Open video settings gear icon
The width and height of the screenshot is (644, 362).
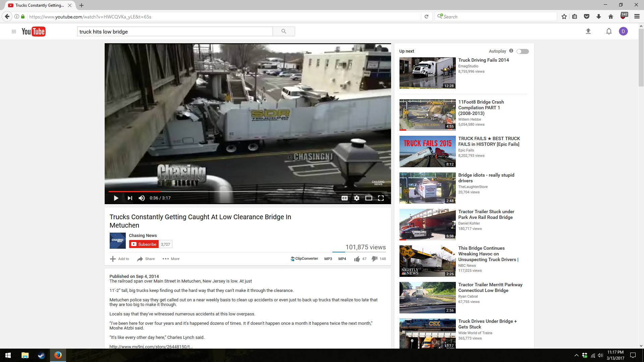click(357, 198)
